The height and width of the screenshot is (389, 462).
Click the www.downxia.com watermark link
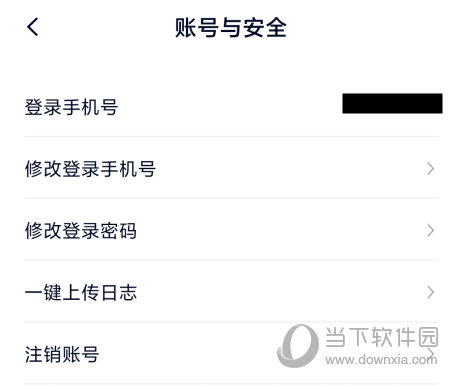pyautogui.click(x=381, y=359)
